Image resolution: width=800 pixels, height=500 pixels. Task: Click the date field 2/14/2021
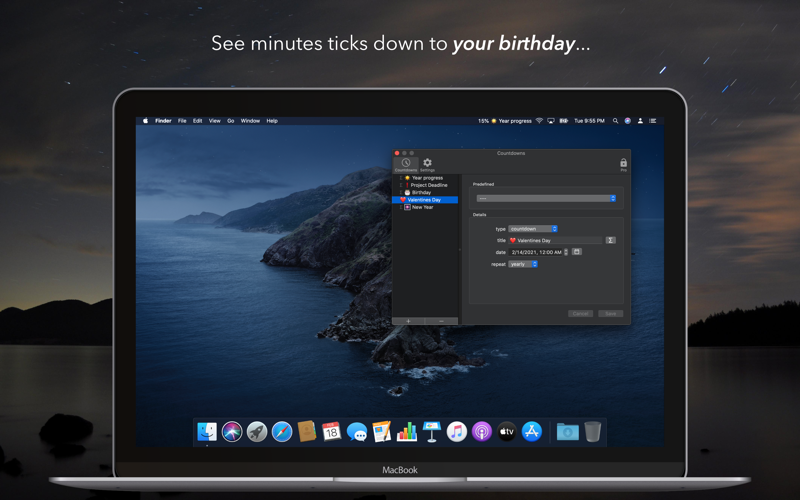pyautogui.click(x=536, y=252)
